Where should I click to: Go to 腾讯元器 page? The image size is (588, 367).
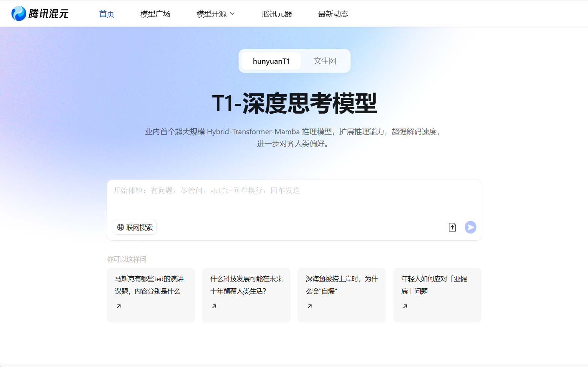[x=277, y=14]
